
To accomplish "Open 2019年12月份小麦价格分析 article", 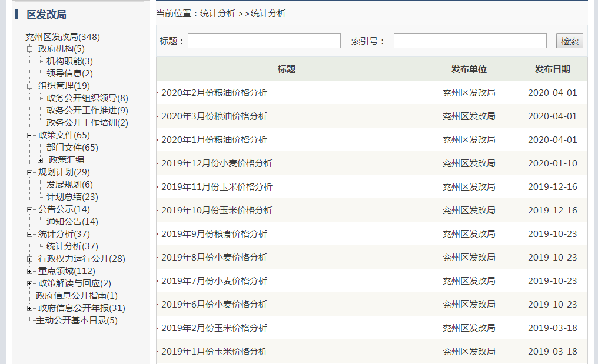I will coord(217,163).
